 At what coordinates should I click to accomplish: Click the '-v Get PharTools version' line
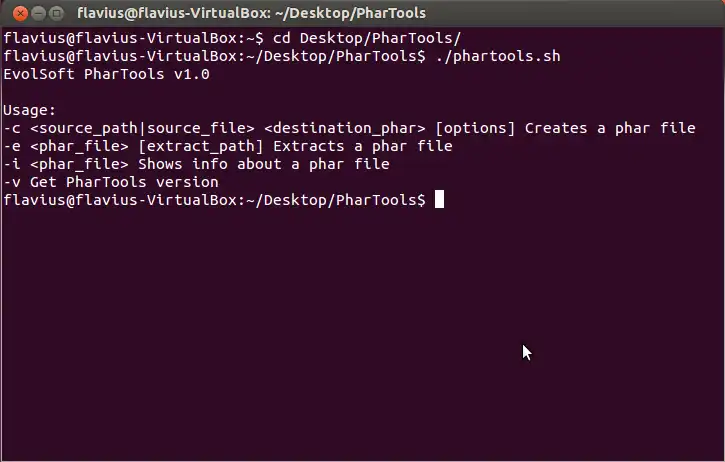click(x=110, y=182)
